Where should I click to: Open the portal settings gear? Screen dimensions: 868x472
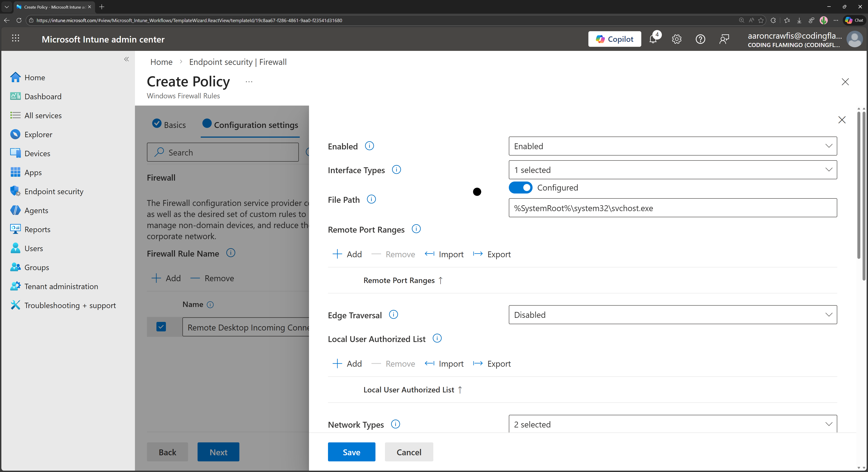[677, 39]
